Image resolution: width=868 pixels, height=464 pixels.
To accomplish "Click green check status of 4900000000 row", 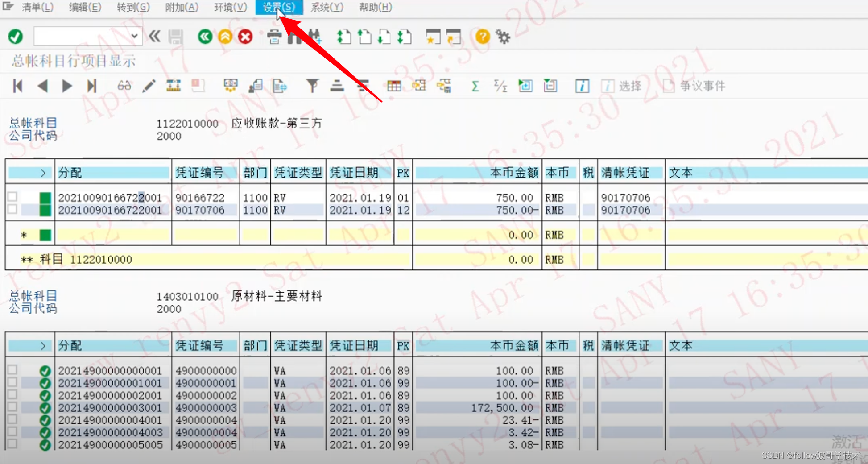I will [45, 371].
